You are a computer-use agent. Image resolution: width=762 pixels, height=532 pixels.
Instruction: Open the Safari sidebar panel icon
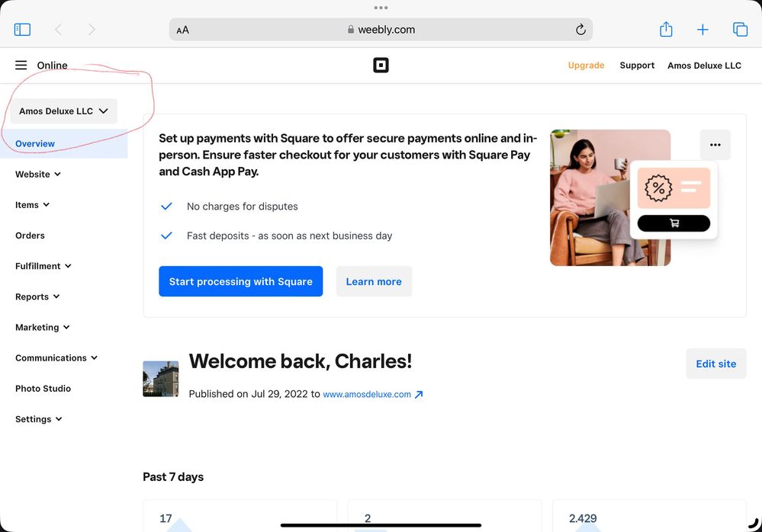click(x=22, y=30)
